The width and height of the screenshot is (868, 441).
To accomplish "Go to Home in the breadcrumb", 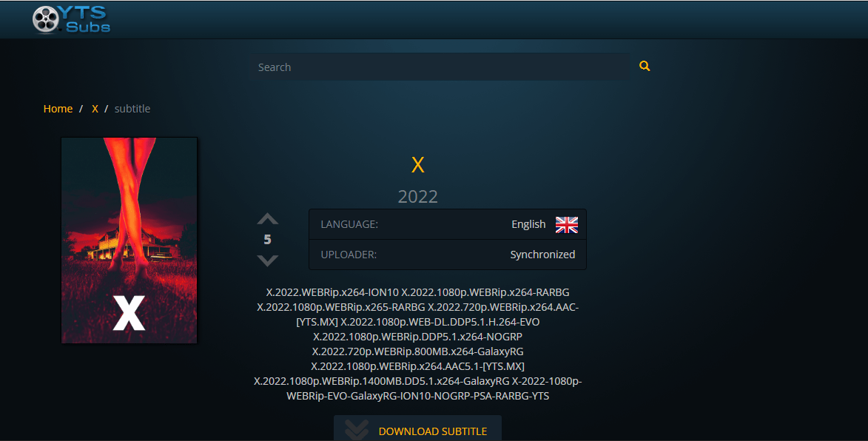I will click(x=58, y=109).
